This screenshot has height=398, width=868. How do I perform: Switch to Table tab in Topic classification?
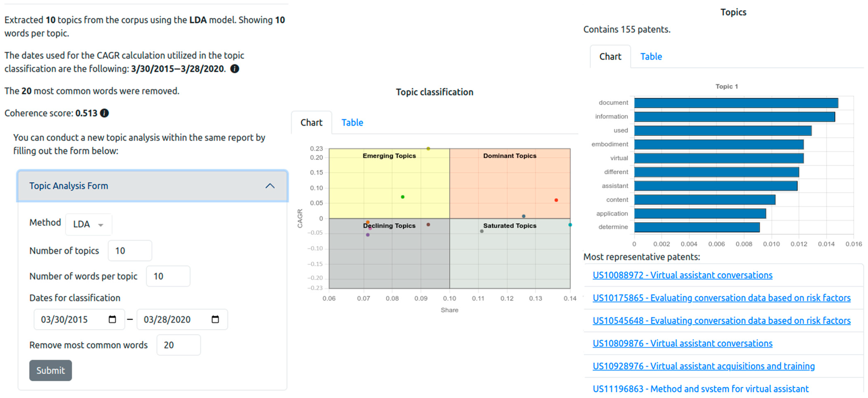click(x=352, y=122)
